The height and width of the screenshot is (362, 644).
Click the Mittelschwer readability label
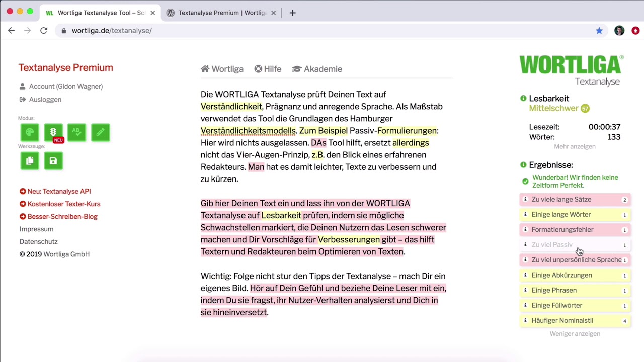553,108
